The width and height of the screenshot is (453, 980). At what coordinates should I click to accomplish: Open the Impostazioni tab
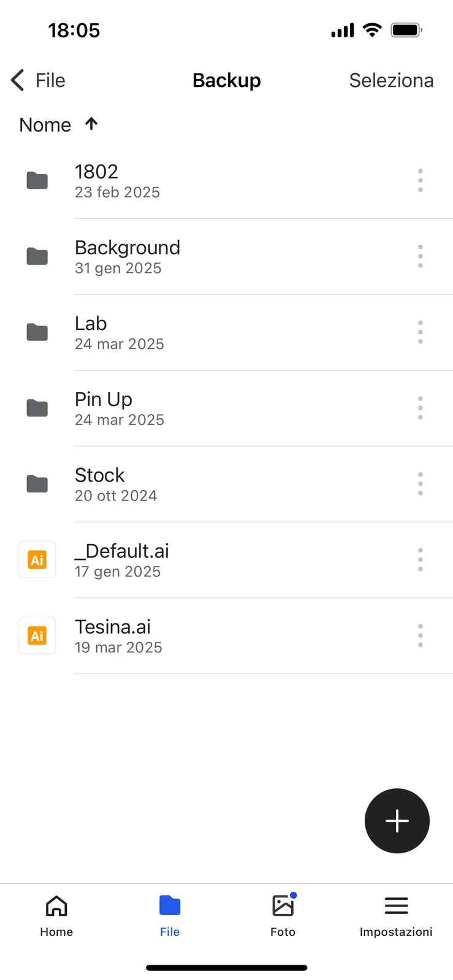coord(396,916)
